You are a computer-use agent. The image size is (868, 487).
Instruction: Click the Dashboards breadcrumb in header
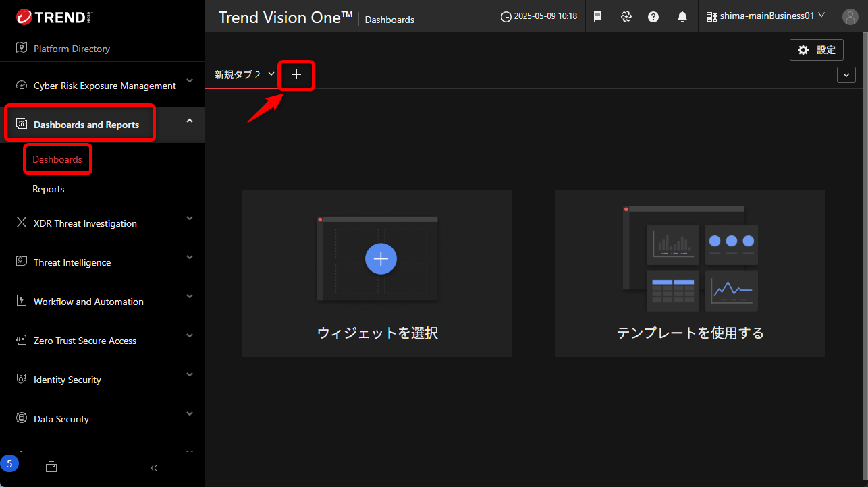click(389, 20)
